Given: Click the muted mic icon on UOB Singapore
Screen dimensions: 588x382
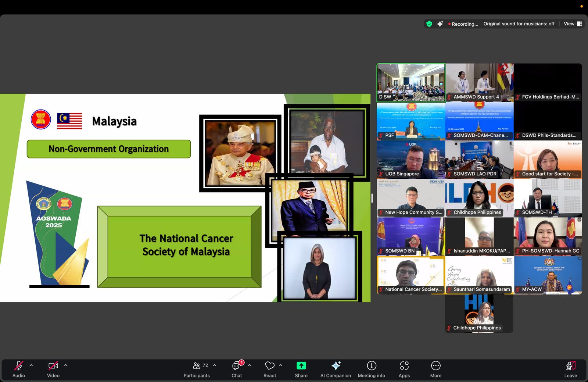Looking at the screenshot, I should click(x=381, y=174).
